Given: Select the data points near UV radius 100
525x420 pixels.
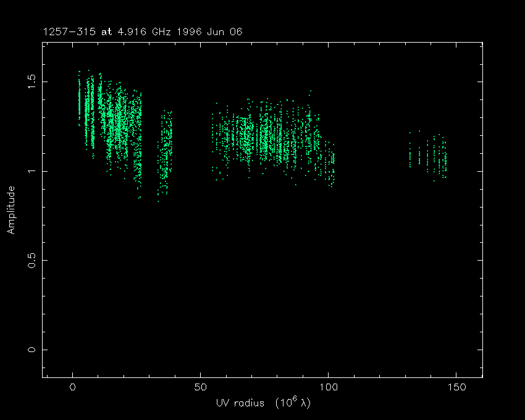Looking at the screenshot, I should (x=331, y=164).
